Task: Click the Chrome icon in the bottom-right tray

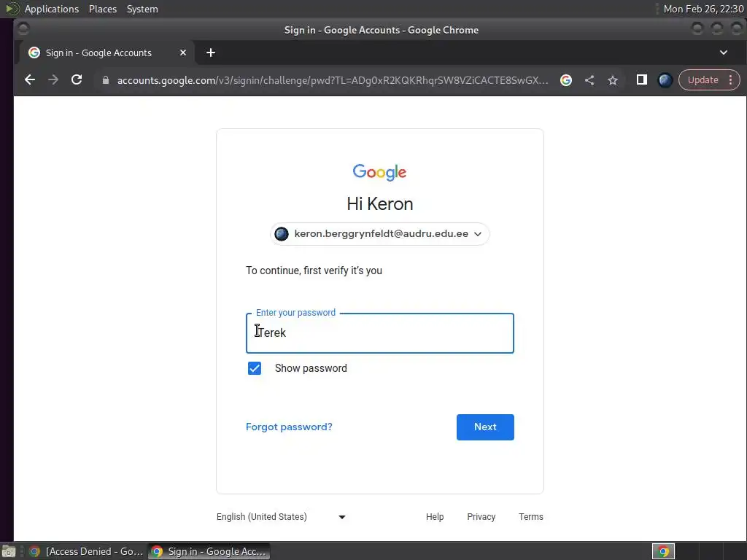Action: pos(663,551)
